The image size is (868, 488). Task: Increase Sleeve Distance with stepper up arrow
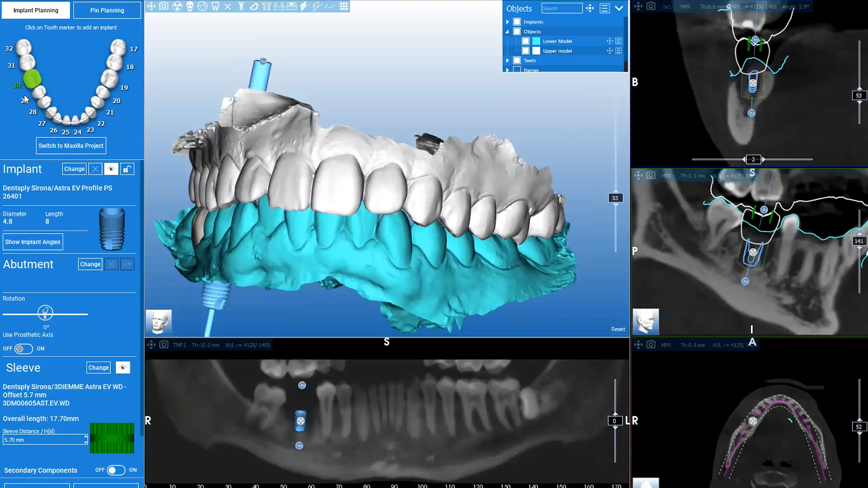pyautogui.click(x=85, y=437)
